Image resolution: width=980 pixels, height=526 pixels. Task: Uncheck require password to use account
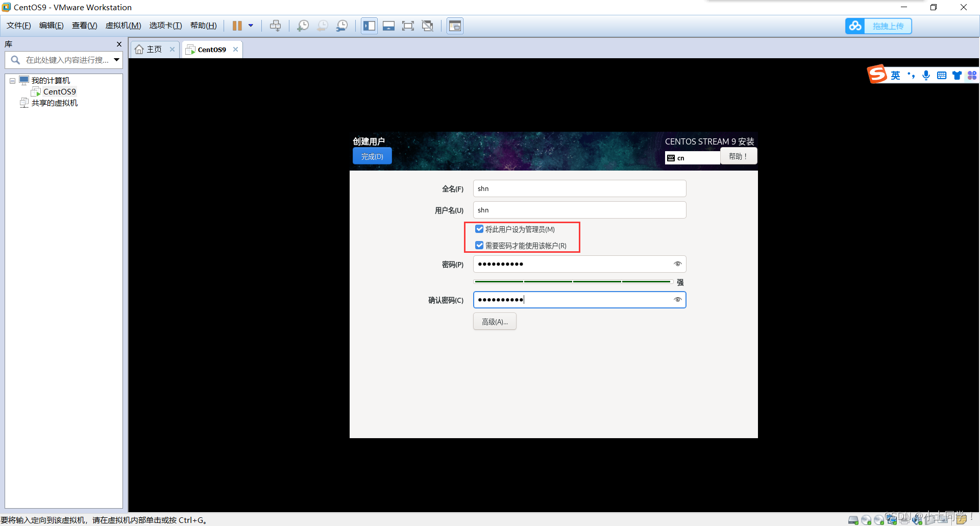click(x=479, y=246)
